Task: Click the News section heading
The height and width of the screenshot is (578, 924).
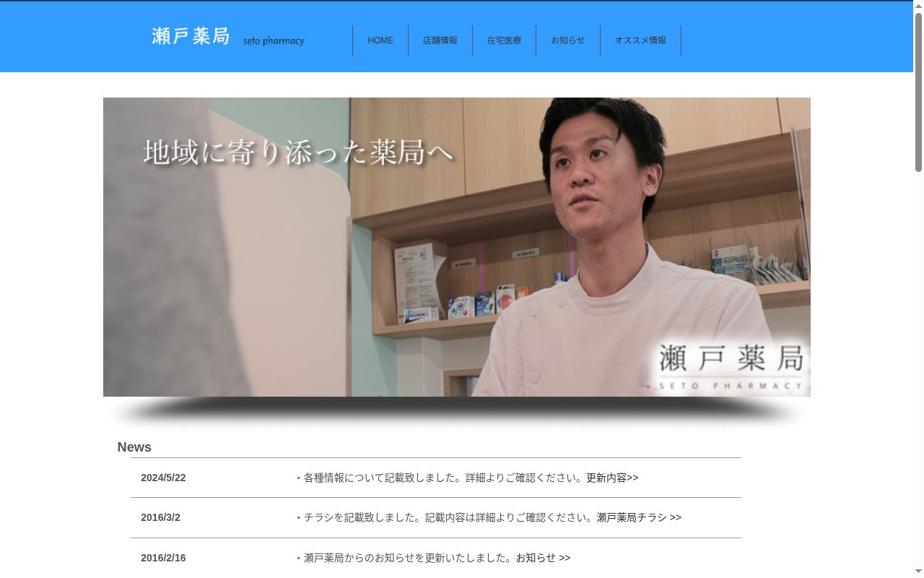Action: pos(134,447)
